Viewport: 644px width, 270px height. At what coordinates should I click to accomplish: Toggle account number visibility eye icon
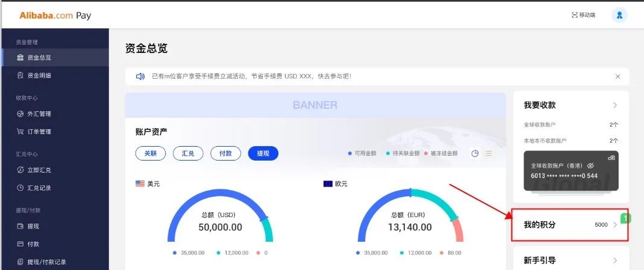click(590, 165)
